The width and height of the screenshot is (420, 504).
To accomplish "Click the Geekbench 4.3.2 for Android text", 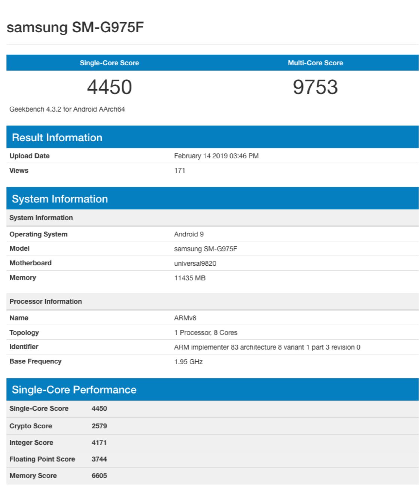I will coord(67,109).
